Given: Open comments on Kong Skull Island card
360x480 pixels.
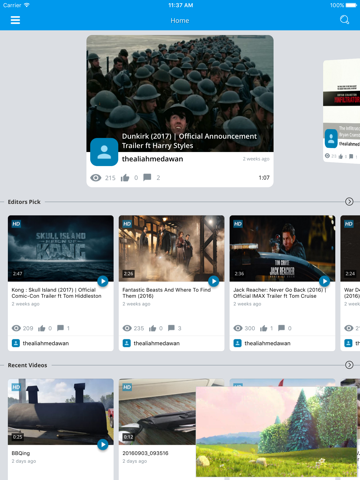Looking at the screenshot, I should click(60, 328).
